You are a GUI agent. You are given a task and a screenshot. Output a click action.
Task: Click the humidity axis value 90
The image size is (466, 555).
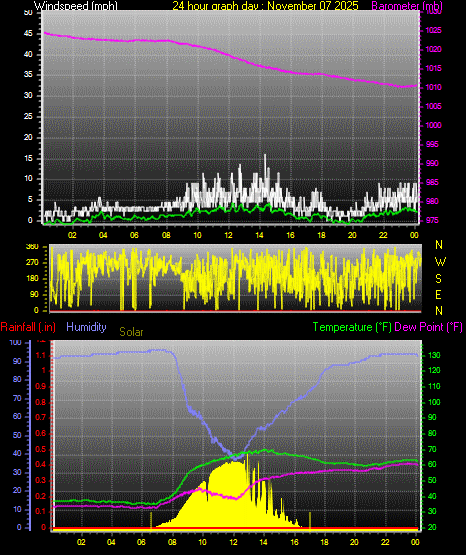tap(17, 361)
